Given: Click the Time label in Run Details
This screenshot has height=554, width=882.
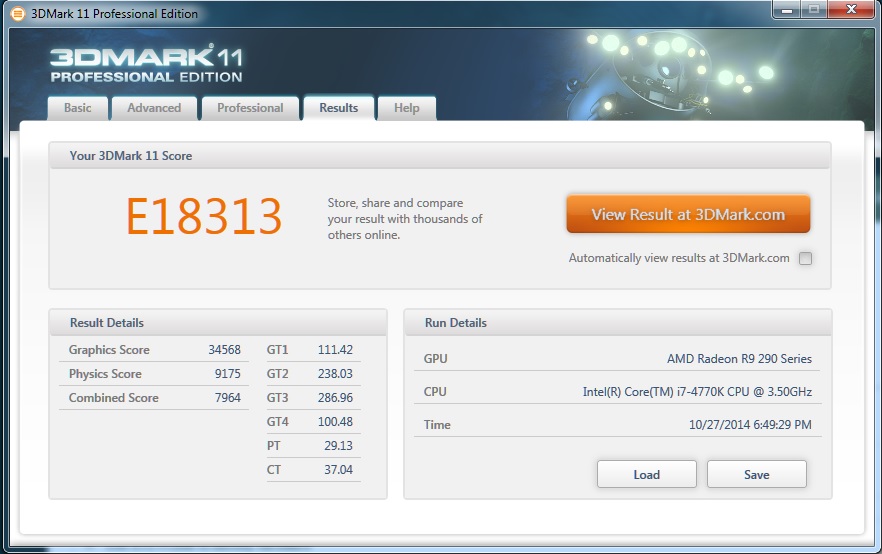Looking at the screenshot, I should click(x=437, y=425).
